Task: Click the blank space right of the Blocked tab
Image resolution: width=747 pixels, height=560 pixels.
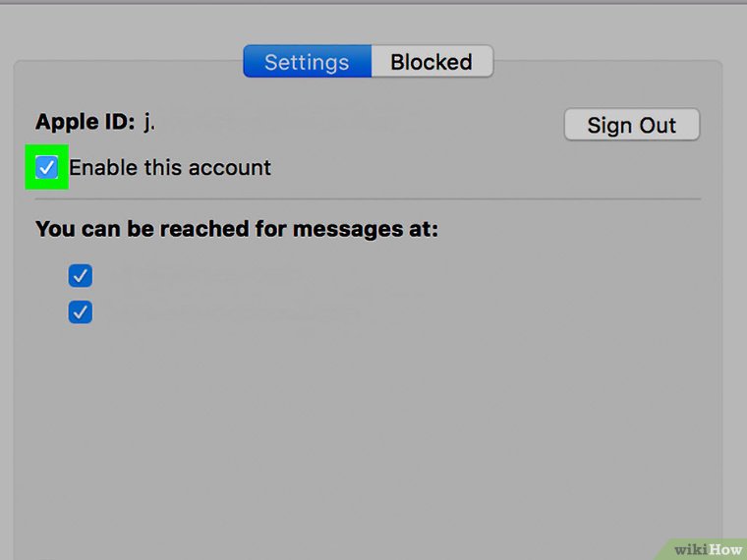Action: point(609,62)
